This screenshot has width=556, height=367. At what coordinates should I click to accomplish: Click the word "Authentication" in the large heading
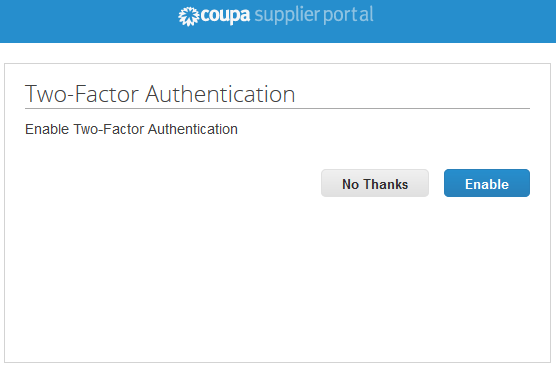point(220,94)
